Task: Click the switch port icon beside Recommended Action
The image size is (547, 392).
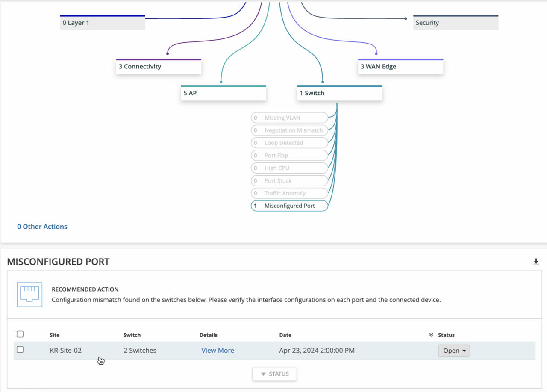Action: click(29, 295)
